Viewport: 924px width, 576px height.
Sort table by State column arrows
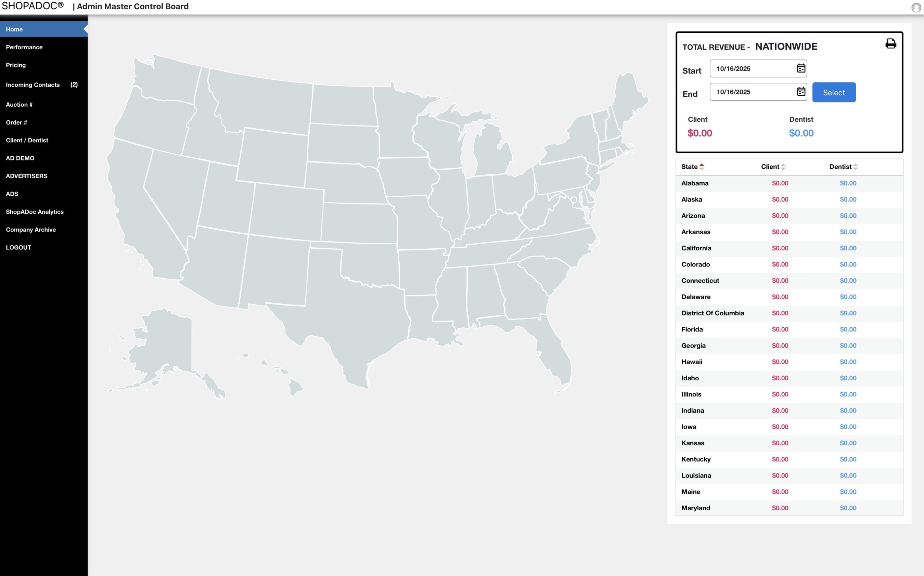702,167
